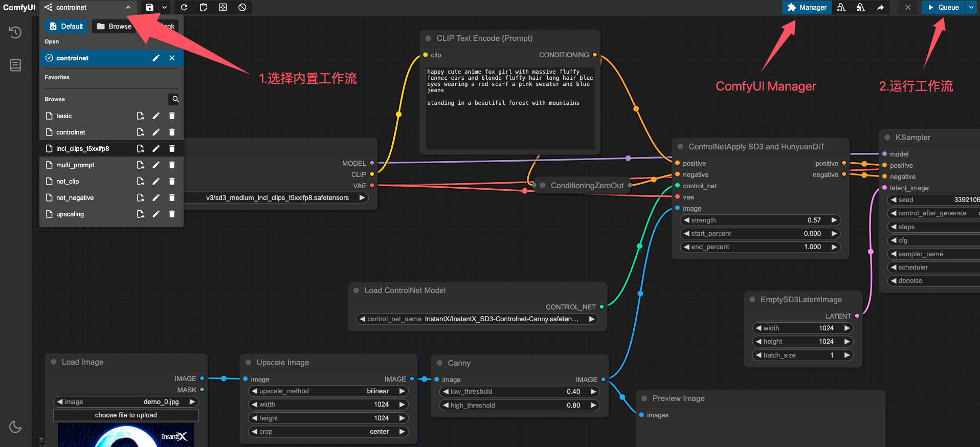980x447 pixels.
Task: Open the Queue options dropdown arrow
Action: tap(971, 7)
